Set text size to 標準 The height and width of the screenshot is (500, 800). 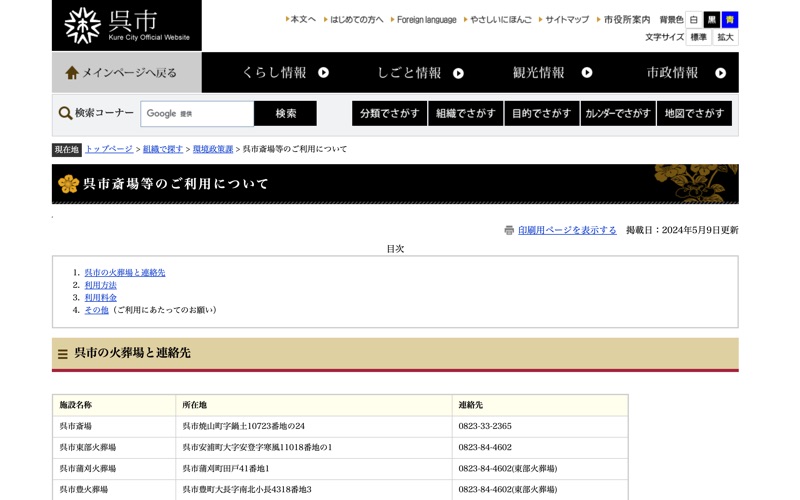[x=698, y=37]
